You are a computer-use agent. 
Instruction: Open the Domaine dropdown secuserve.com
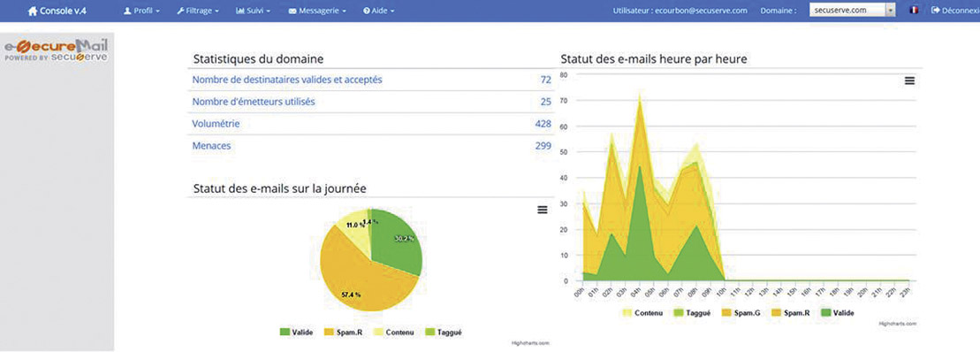tap(853, 11)
